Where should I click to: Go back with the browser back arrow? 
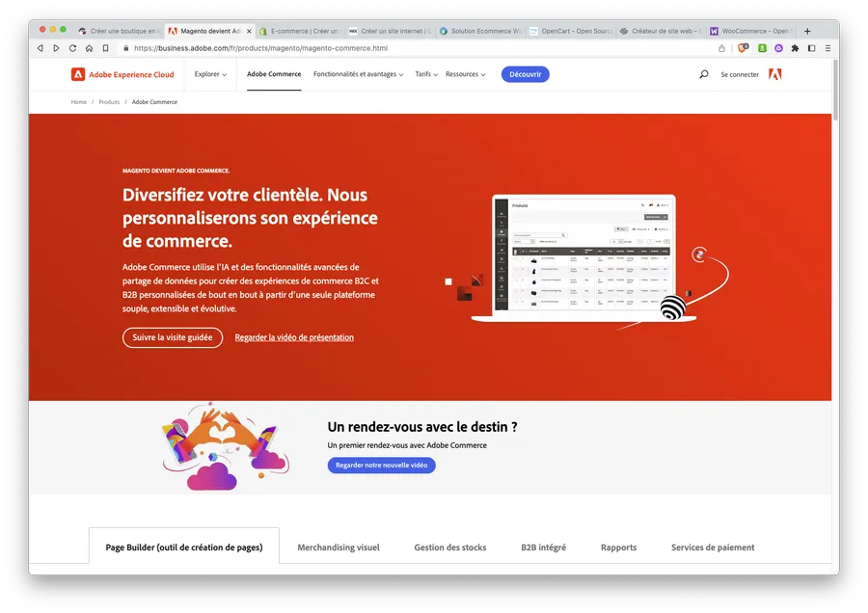pyautogui.click(x=40, y=48)
